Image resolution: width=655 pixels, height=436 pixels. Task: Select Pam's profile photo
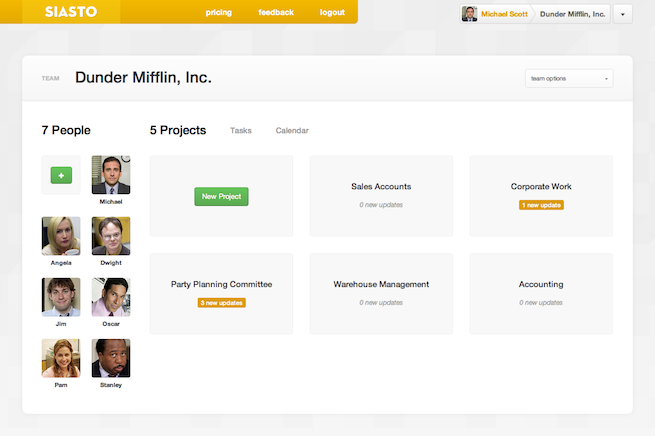point(61,358)
